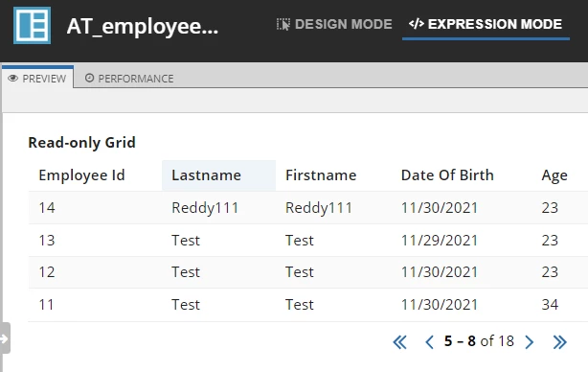Switch to Design Mode
Viewport: 588px width, 372px height.
[x=334, y=24]
